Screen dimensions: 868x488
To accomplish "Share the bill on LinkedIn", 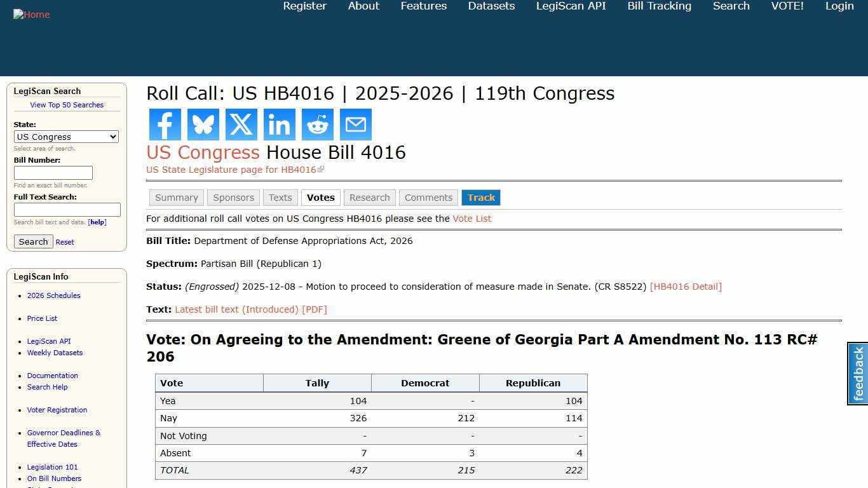I will 279,124.
